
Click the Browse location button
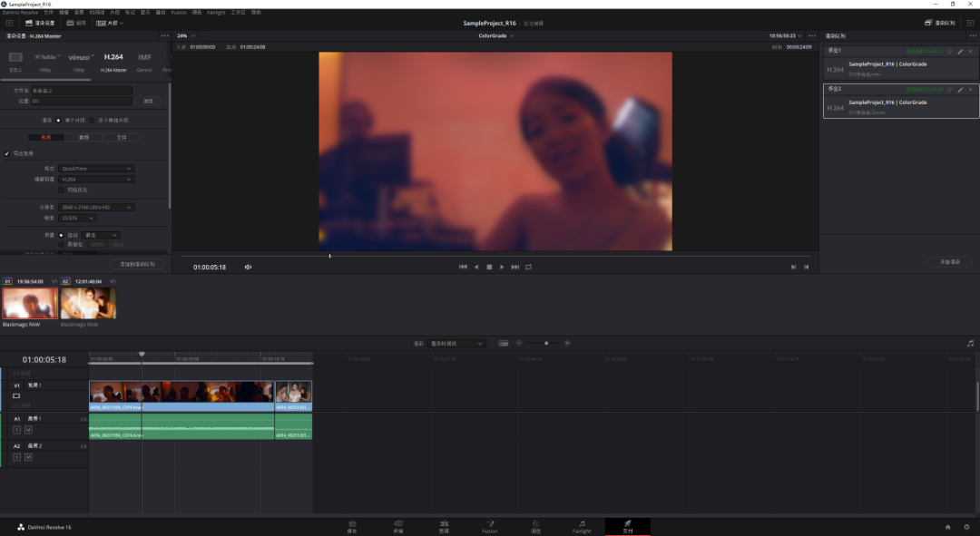click(x=148, y=101)
